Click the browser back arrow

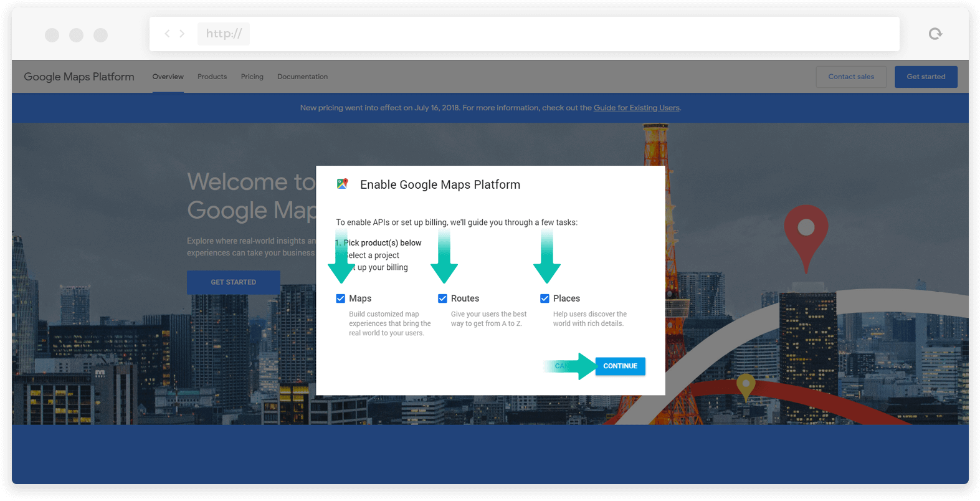[167, 34]
